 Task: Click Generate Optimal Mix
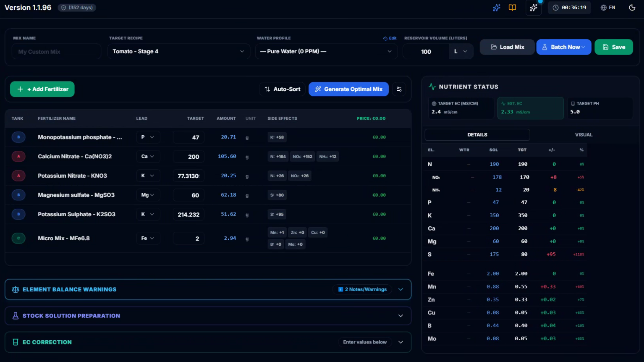point(348,89)
